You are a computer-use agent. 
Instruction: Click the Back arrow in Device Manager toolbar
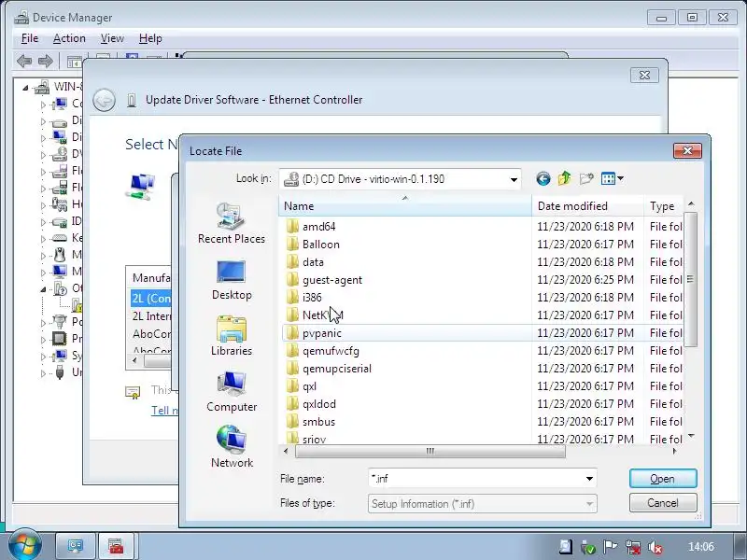[24, 61]
